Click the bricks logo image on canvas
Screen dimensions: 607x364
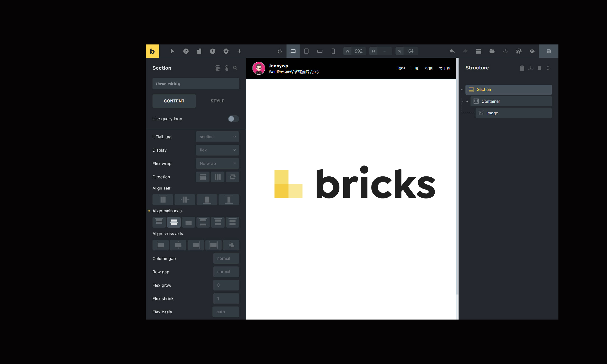(354, 182)
